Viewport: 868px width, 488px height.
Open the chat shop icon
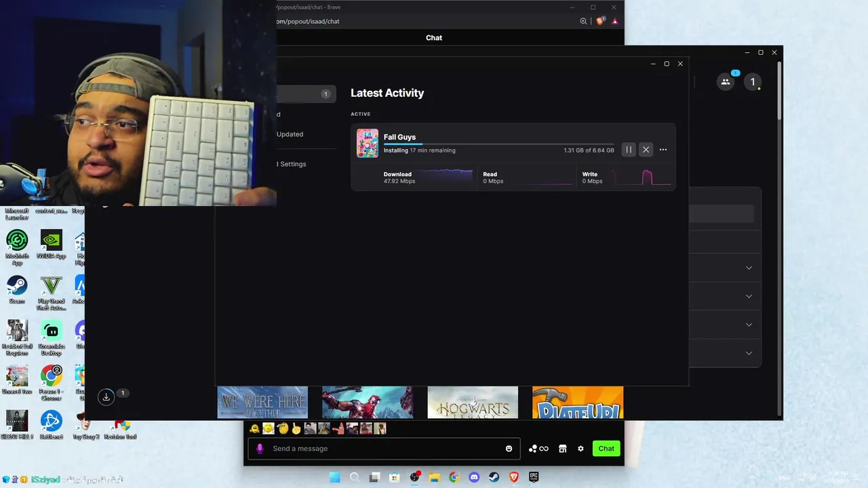tap(562, 449)
